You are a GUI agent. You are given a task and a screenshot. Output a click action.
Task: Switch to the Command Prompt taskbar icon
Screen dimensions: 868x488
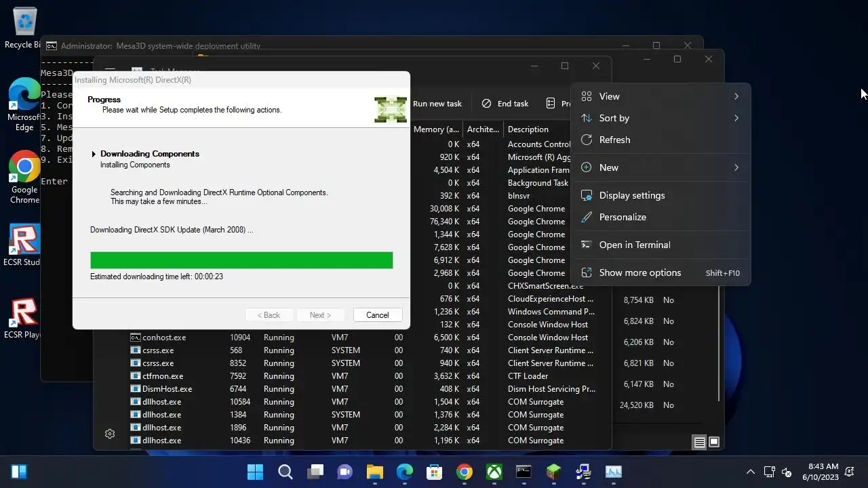(524, 472)
